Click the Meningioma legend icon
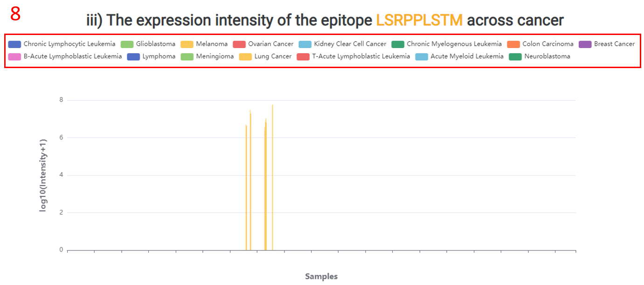This screenshot has width=644, height=285. 187,56
